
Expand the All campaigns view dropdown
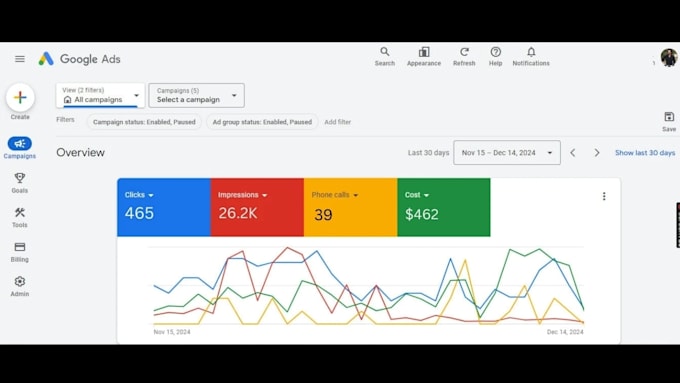[100, 95]
